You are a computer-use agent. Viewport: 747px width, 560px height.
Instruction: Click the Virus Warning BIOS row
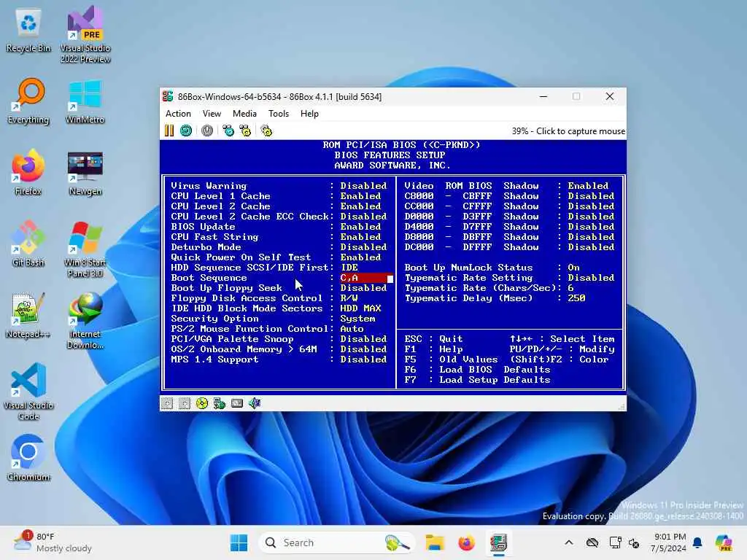279,186
